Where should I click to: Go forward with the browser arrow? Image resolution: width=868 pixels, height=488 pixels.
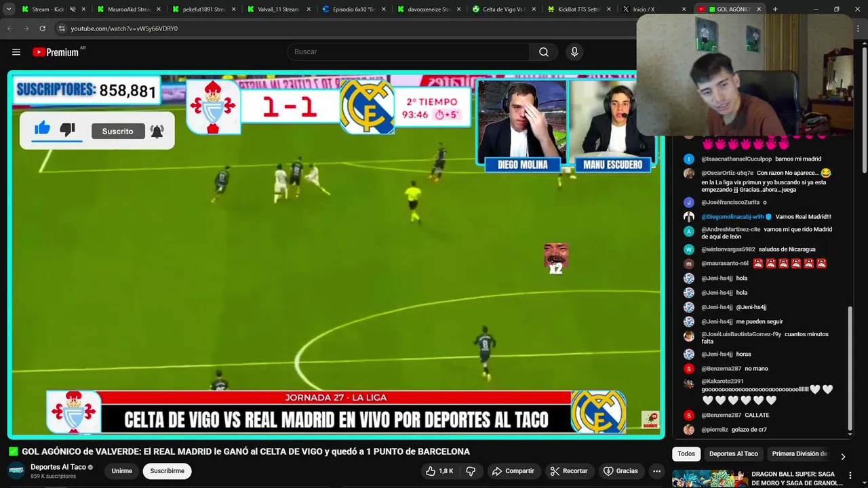[26, 28]
